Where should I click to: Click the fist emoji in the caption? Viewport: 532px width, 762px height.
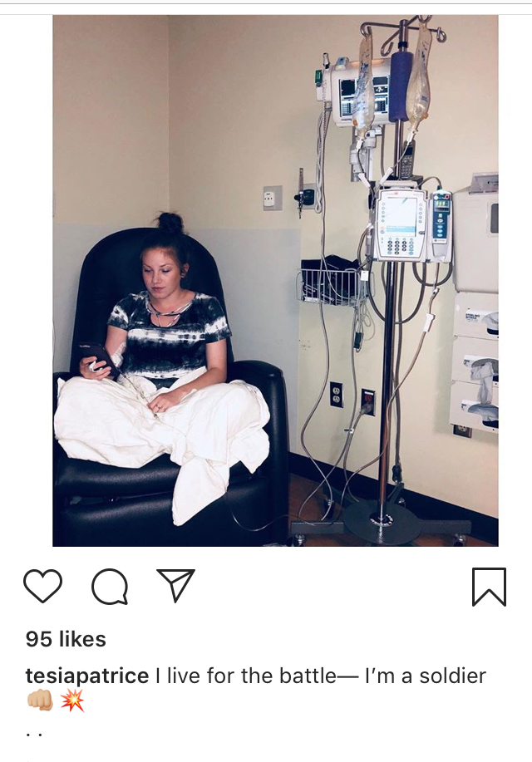[x=40, y=701]
